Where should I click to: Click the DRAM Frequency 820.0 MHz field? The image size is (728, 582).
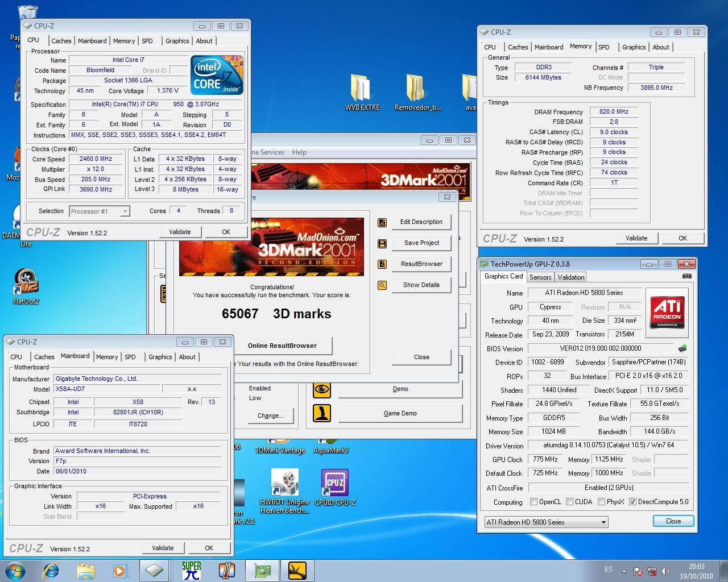click(614, 112)
